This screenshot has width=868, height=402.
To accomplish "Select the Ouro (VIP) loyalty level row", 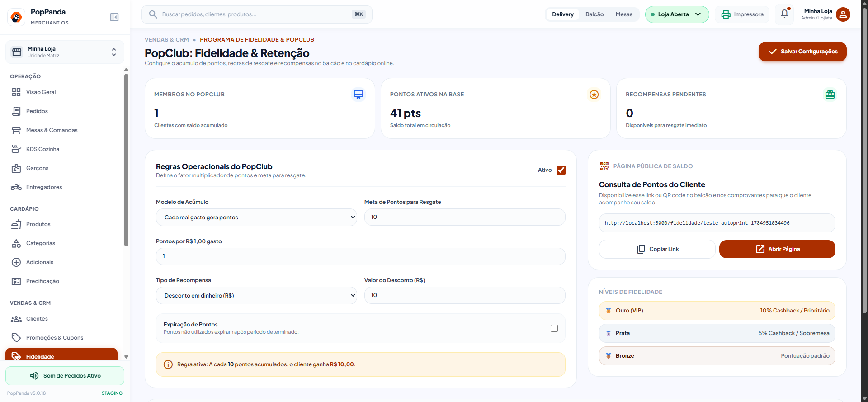I will pyautogui.click(x=717, y=311).
